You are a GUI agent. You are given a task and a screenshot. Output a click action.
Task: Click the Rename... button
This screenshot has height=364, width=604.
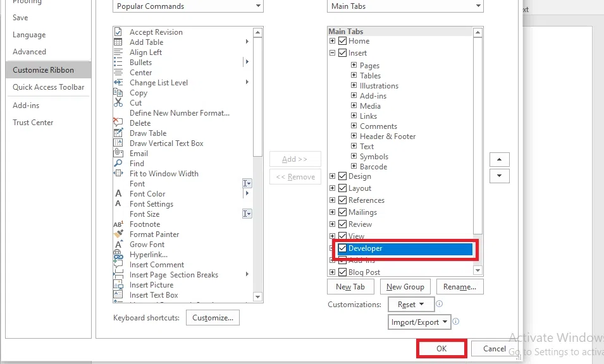460,287
